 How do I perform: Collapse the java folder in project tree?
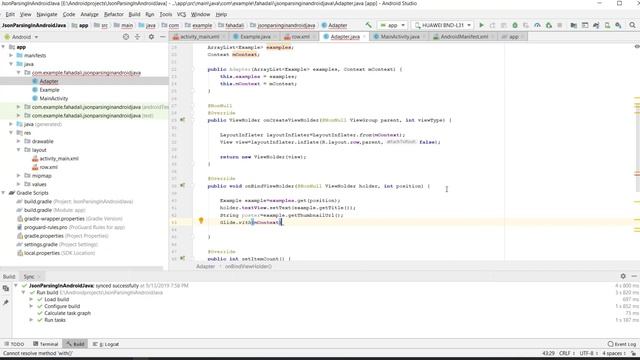click(x=11, y=64)
